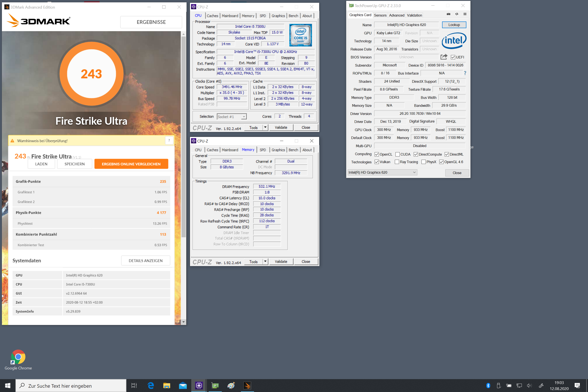Click volume speaker tray icon
This screenshot has width=588, height=392.
[529, 385]
